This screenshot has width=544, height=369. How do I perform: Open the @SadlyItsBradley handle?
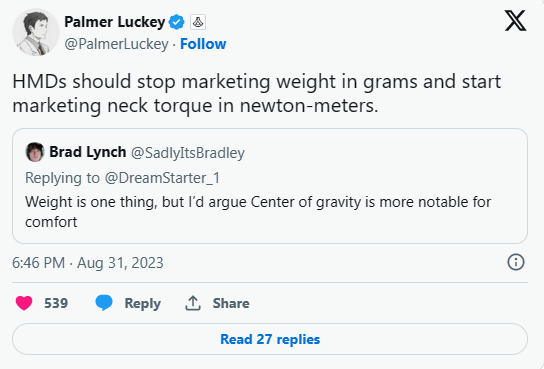coord(188,153)
